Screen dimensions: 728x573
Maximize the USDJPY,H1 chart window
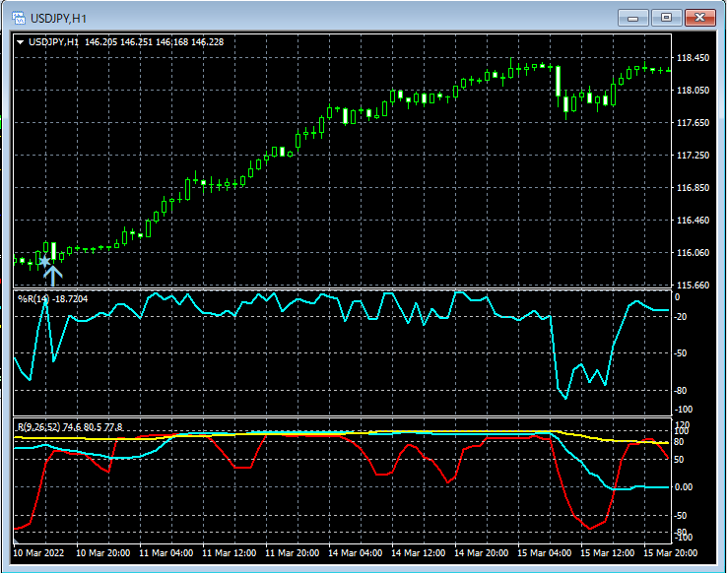pyautogui.click(x=667, y=17)
